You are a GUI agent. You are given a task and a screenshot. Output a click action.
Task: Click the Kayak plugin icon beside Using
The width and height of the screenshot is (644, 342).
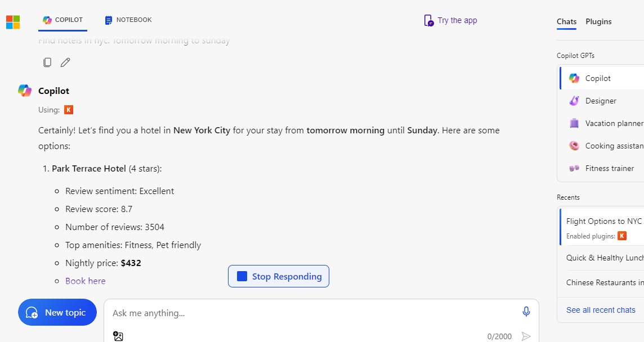pos(69,110)
